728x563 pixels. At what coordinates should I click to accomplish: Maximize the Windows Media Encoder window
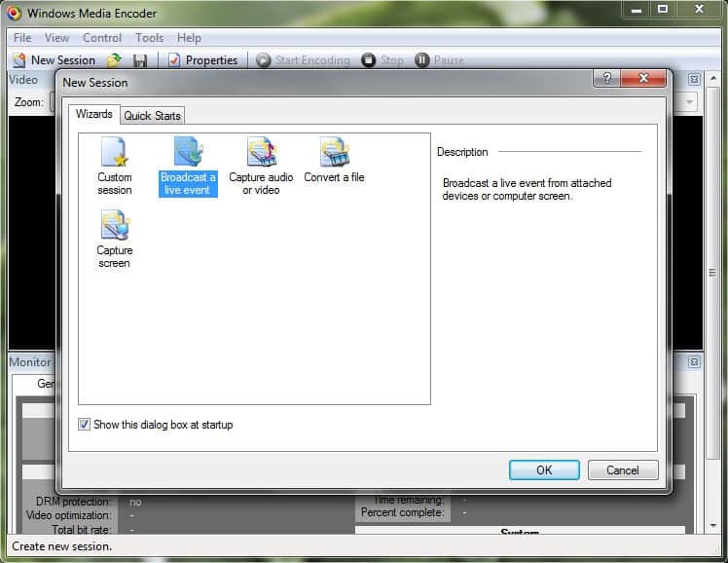pyautogui.click(x=663, y=10)
